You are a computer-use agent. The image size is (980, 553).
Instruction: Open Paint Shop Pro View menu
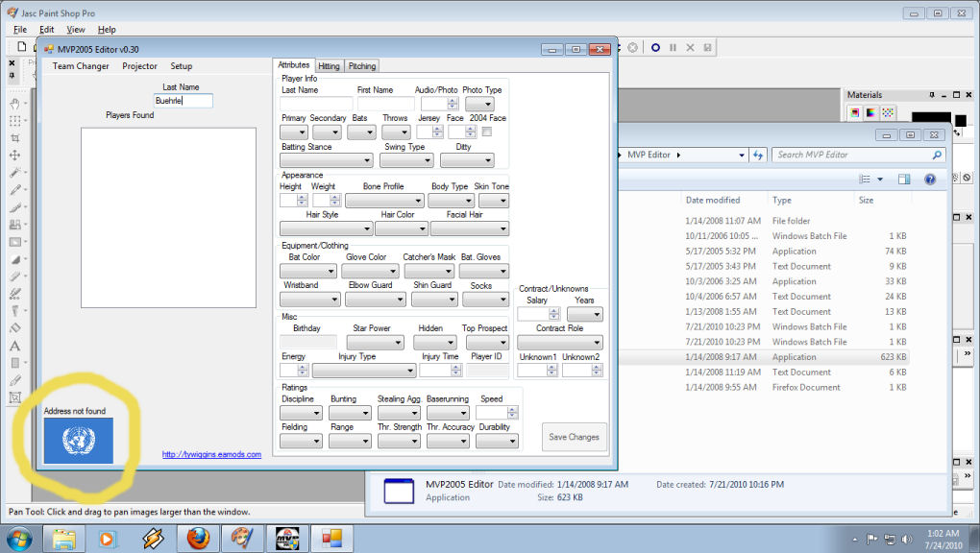76,30
